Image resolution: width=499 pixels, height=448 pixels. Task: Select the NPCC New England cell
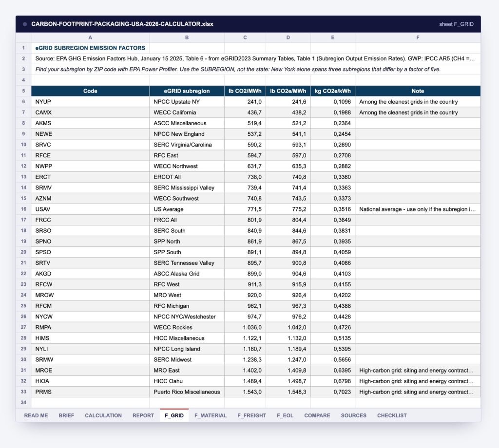point(187,134)
